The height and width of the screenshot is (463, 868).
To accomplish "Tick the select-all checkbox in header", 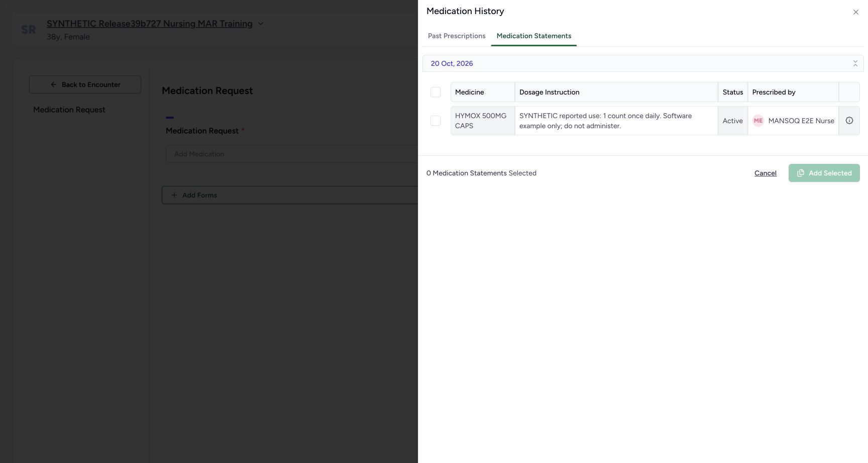I will pos(436,92).
